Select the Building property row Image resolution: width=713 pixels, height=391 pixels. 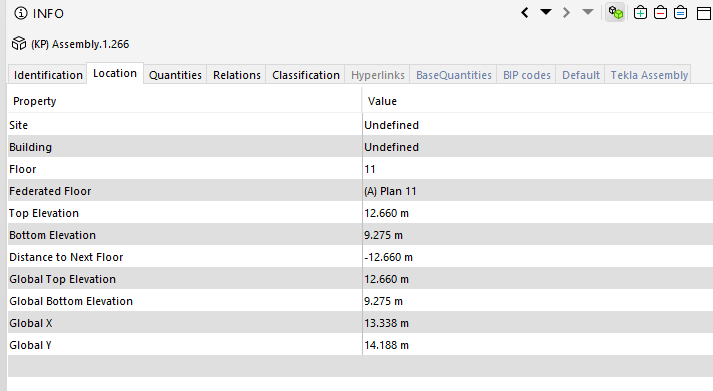(360, 147)
